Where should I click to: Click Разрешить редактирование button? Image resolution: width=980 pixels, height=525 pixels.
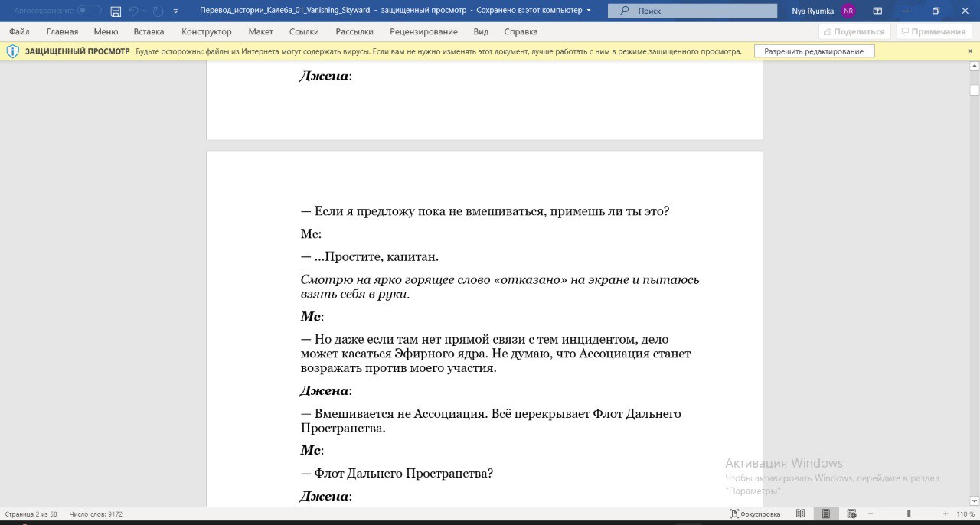814,51
